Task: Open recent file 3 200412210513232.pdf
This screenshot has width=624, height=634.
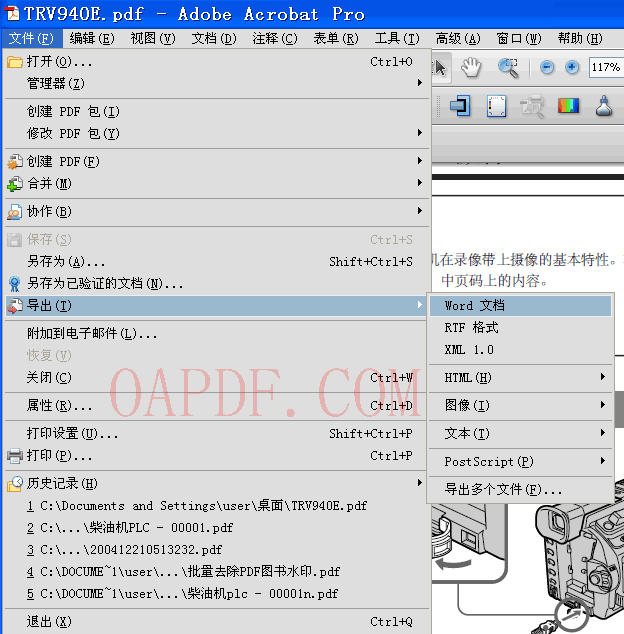Action: click(217, 550)
